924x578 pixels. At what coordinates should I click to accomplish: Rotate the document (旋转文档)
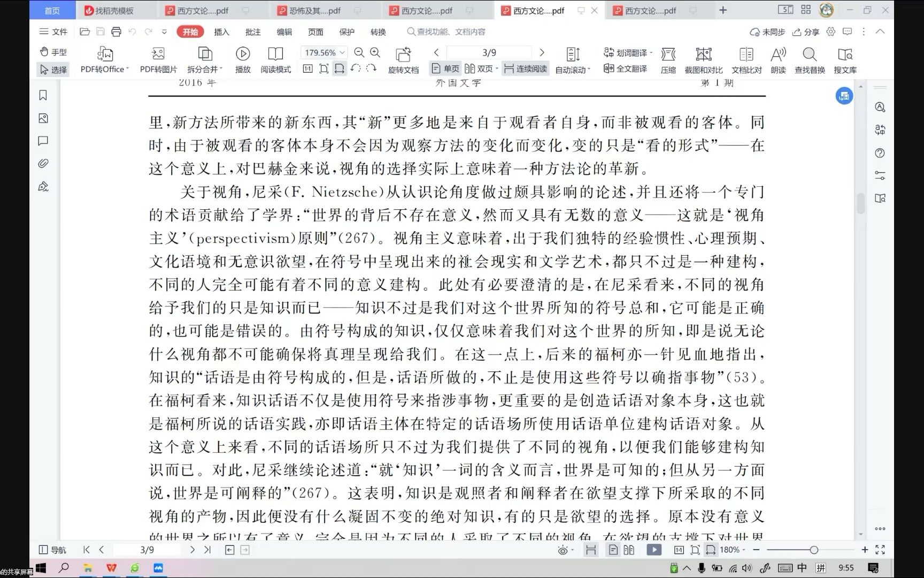[x=403, y=60]
